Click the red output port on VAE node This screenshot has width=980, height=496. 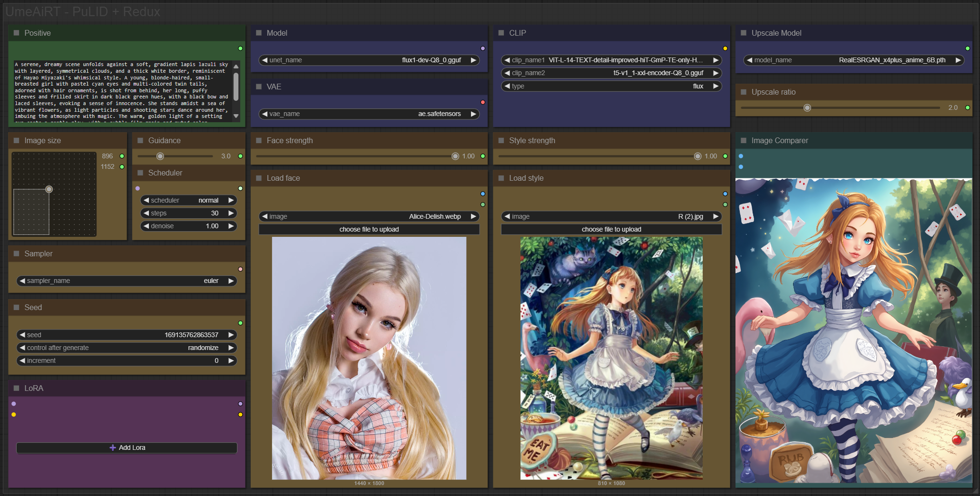click(x=483, y=102)
